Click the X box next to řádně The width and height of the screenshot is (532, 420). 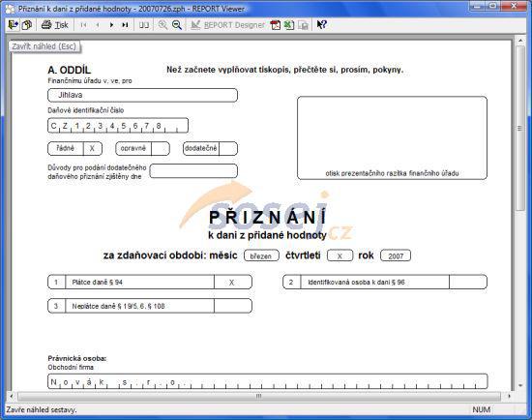(x=92, y=148)
